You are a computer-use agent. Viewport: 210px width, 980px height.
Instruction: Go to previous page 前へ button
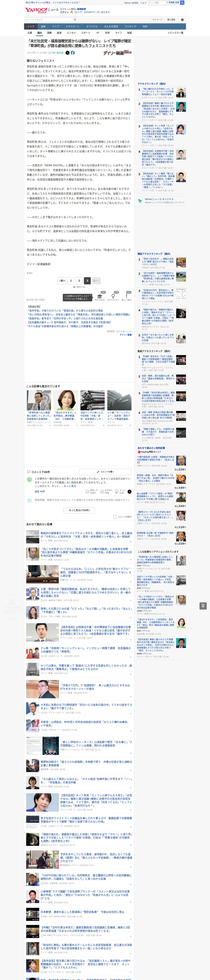pyautogui.click(x=62, y=280)
